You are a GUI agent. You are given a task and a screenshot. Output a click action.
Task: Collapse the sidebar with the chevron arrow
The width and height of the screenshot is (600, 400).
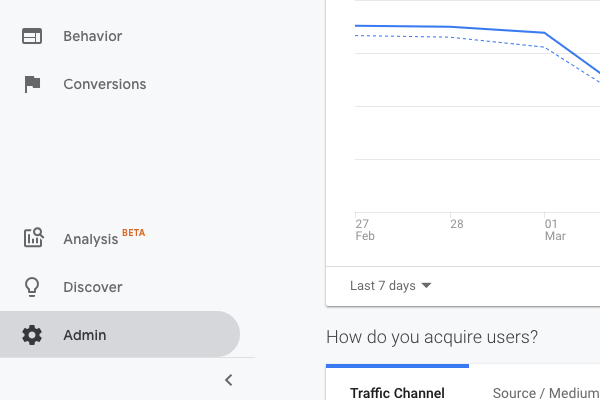[228, 380]
